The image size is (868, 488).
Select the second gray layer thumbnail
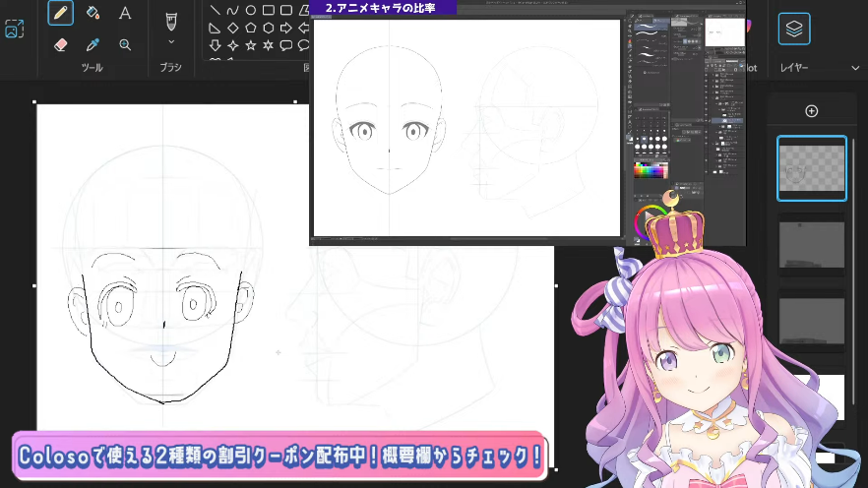coord(812,245)
